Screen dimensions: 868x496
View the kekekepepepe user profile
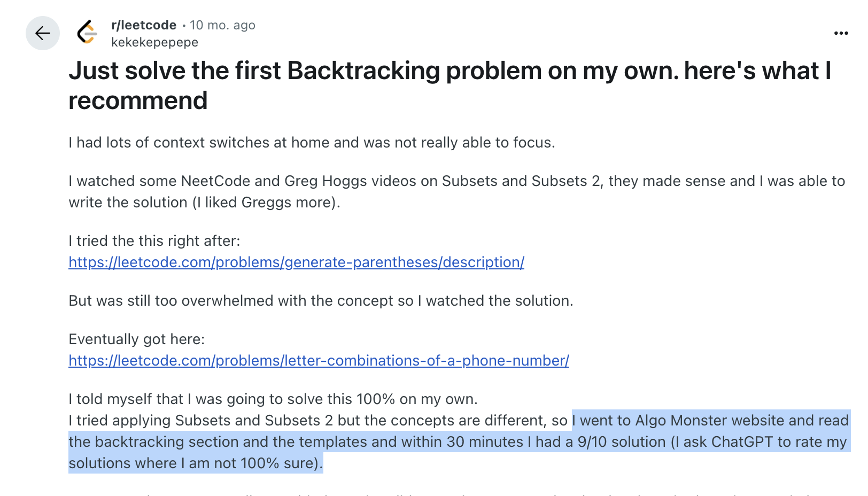click(x=154, y=42)
